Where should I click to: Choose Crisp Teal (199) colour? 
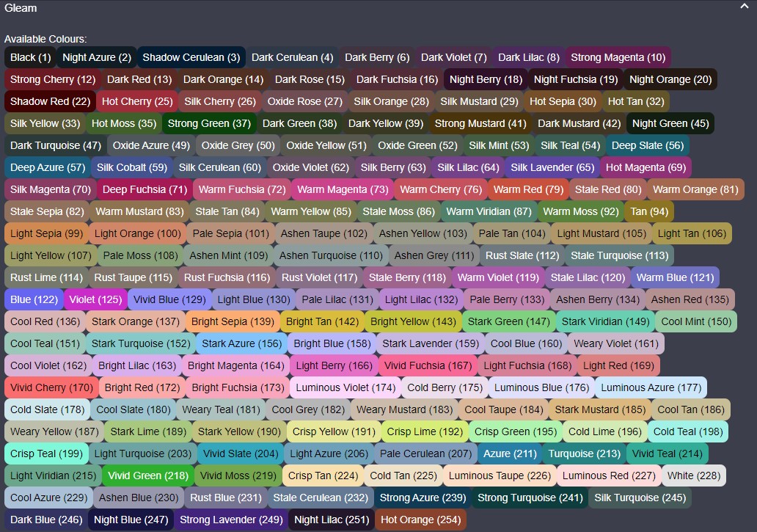click(46, 453)
